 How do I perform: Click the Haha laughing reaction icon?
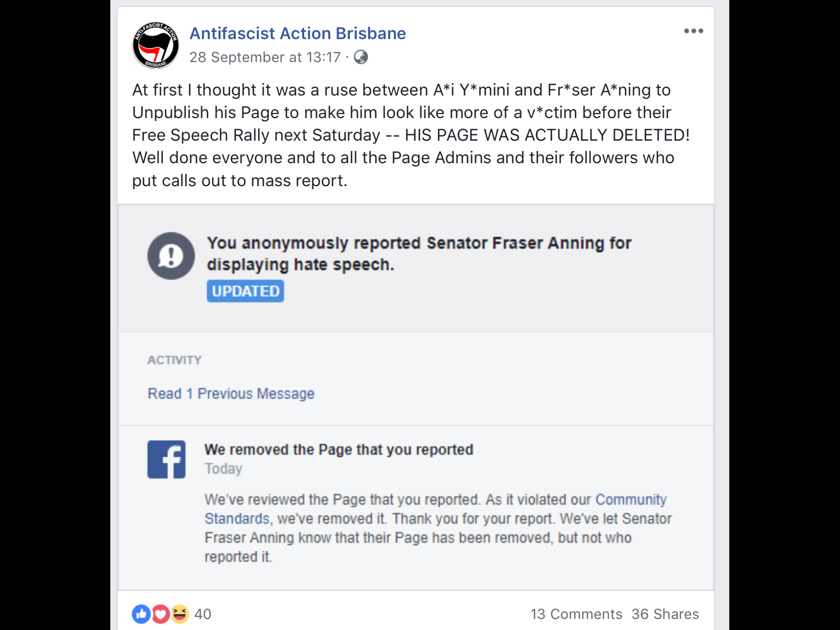click(x=180, y=614)
